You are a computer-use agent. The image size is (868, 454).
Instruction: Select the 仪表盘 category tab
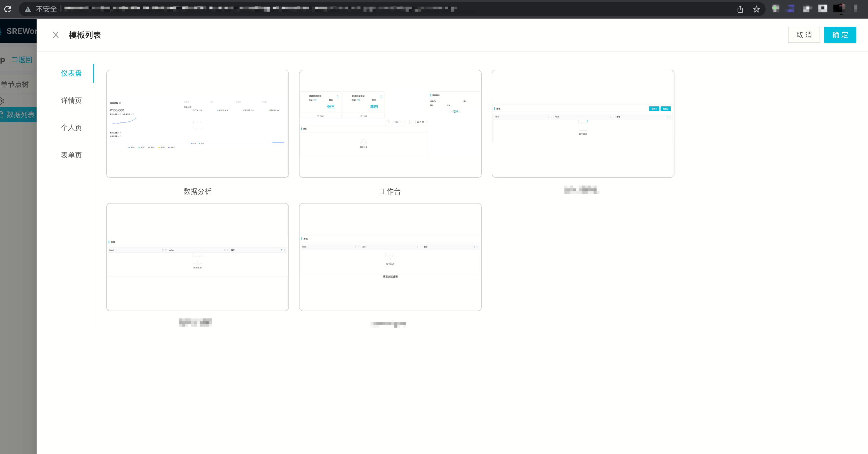click(71, 73)
